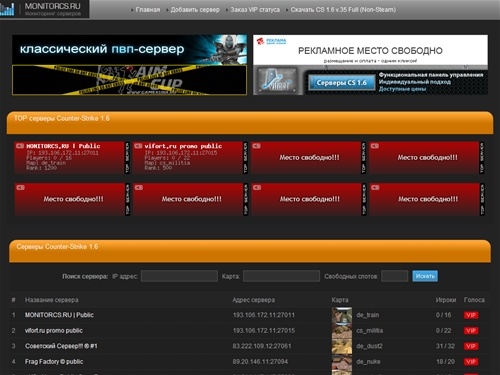
Task: Click the Адрес сервера column header
Action: [x=254, y=300]
